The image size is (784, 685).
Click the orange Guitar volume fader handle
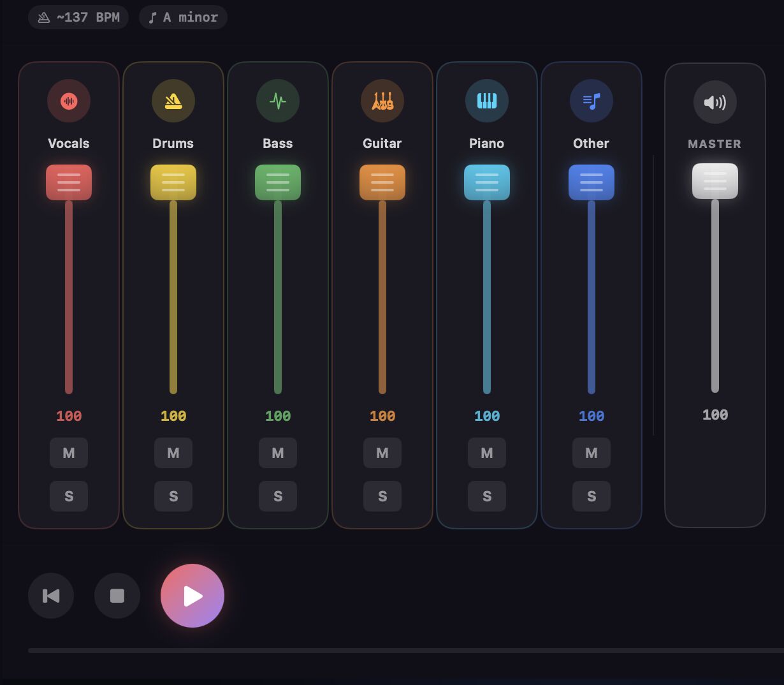pos(382,182)
